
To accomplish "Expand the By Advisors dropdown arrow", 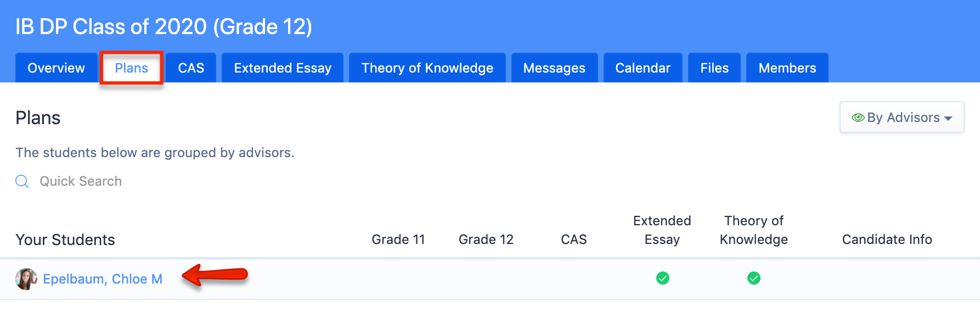I will (948, 118).
